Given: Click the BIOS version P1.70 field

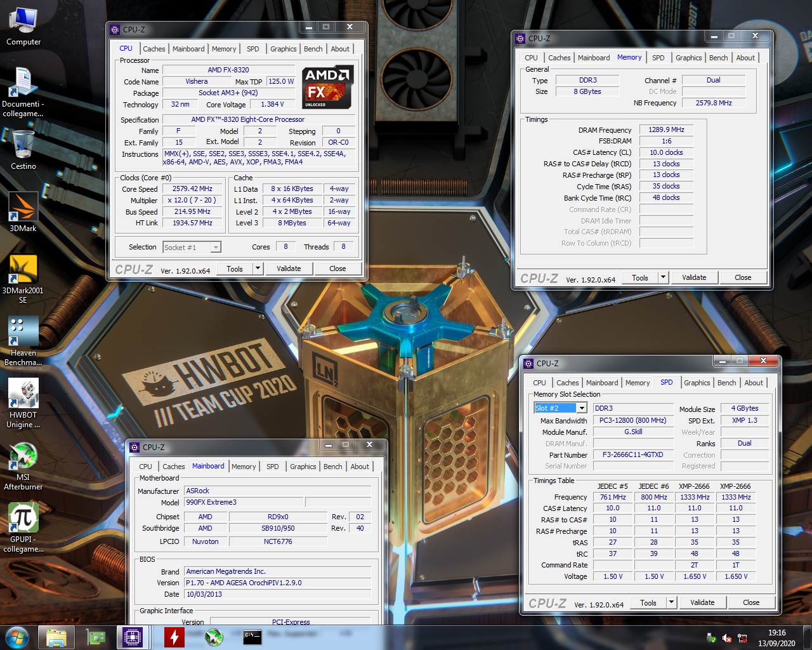Looking at the screenshot, I should 277,583.
